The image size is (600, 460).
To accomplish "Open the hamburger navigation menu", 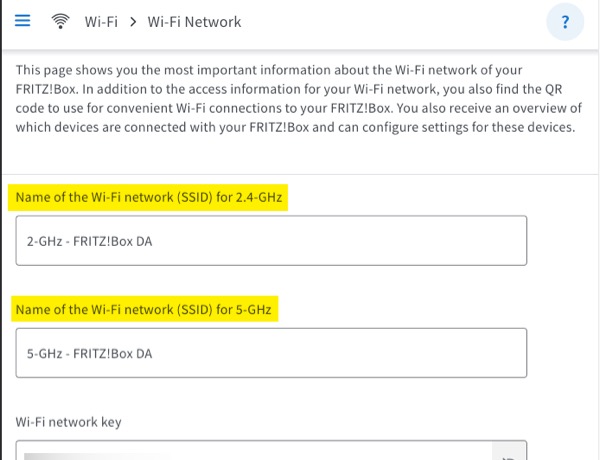I will coord(22,21).
